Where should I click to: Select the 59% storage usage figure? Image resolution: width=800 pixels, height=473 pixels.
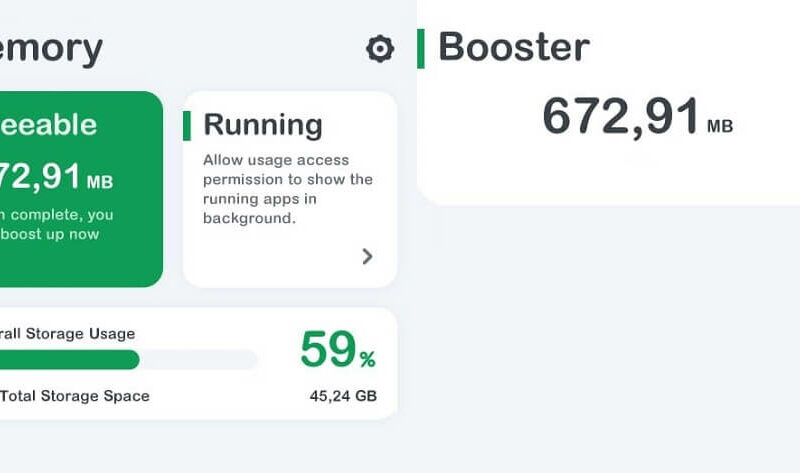coord(338,350)
